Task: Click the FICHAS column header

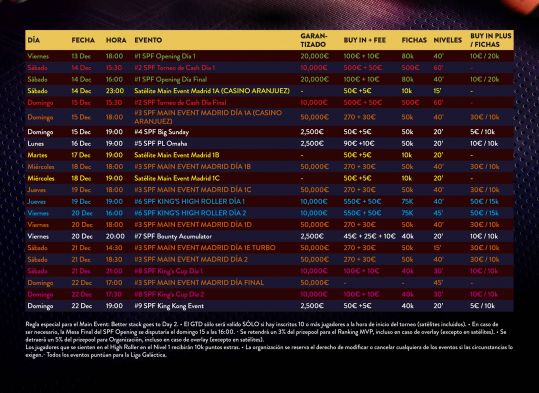Action: click(x=414, y=40)
